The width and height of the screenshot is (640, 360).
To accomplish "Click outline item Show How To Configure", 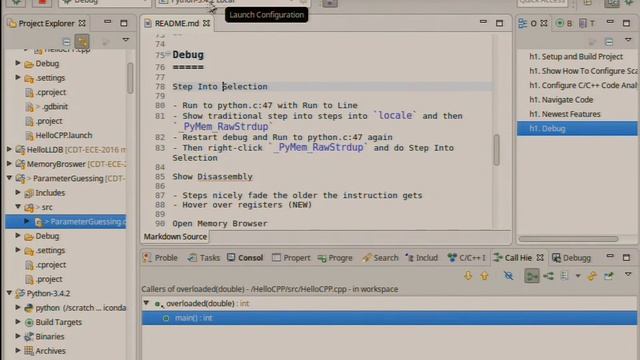I will [x=583, y=71].
